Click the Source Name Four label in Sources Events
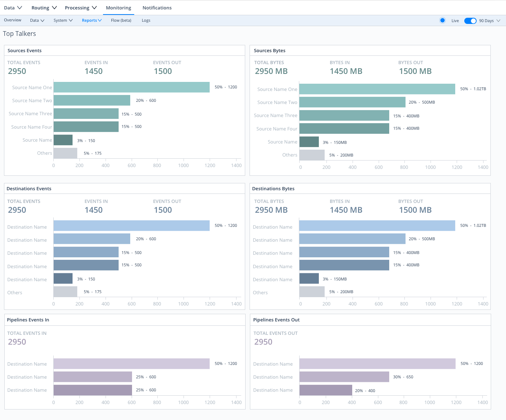The image size is (506, 420). pyautogui.click(x=31, y=127)
